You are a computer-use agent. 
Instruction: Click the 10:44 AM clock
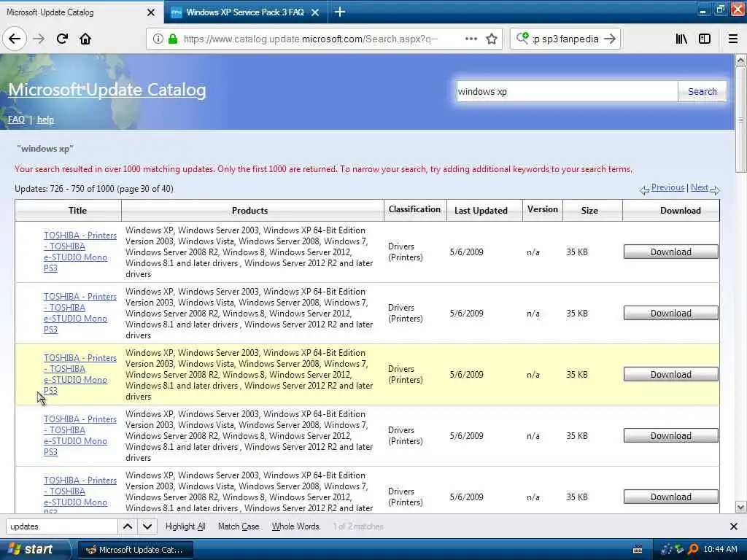(720, 549)
